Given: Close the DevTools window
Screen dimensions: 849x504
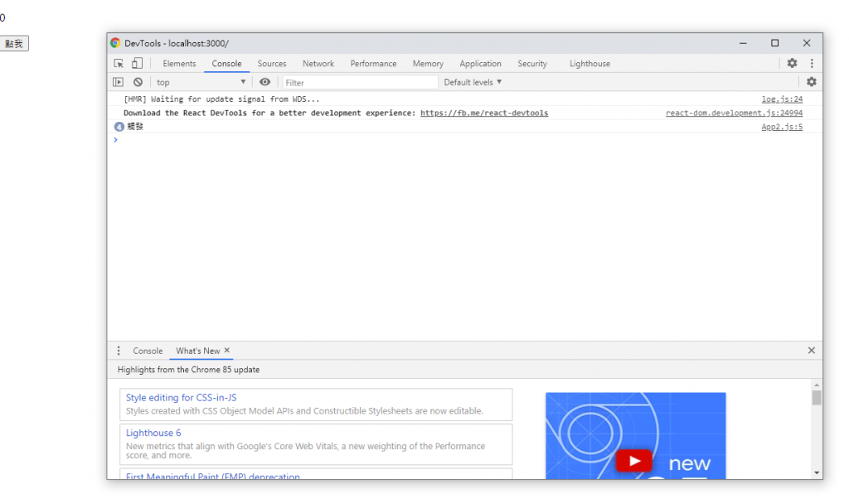Looking at the screenshot, I should (807, 43).
